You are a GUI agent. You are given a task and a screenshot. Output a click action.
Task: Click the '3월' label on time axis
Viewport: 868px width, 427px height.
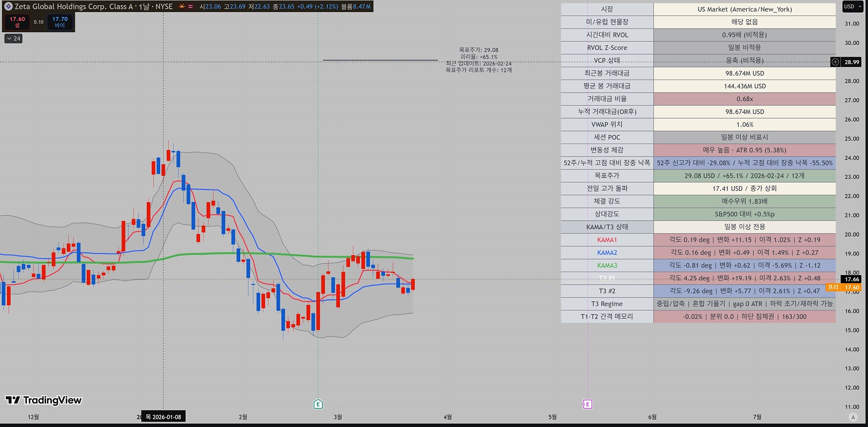(x=338, y=417)
